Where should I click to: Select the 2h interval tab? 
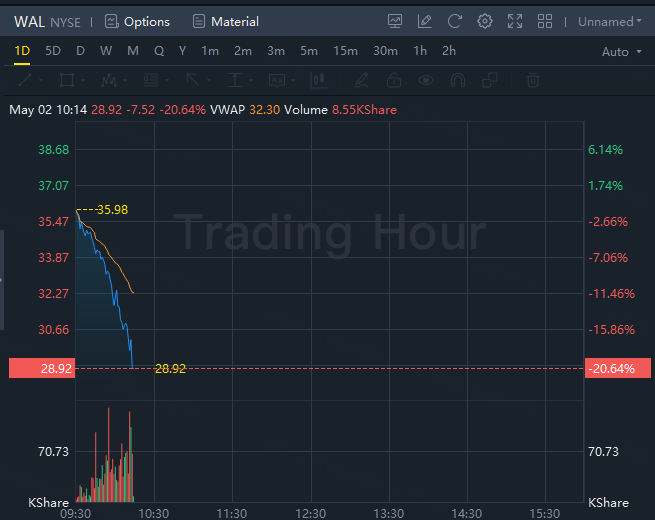pos(449,51)
